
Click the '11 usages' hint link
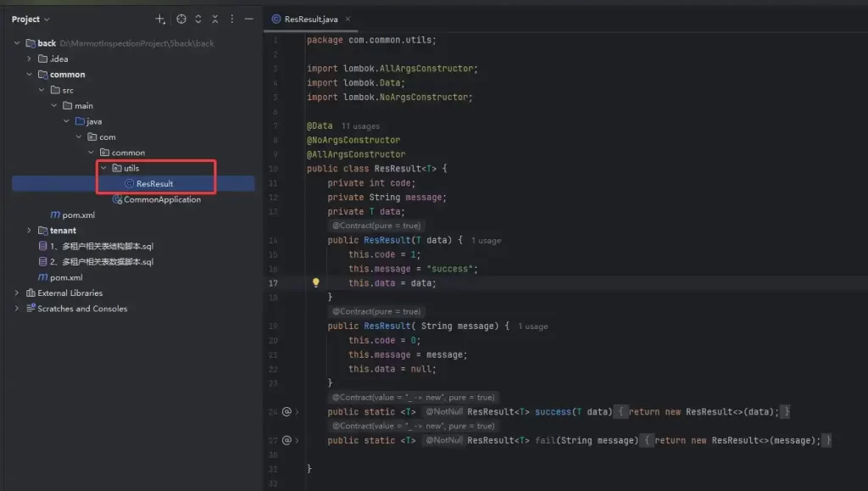(360, 126)
